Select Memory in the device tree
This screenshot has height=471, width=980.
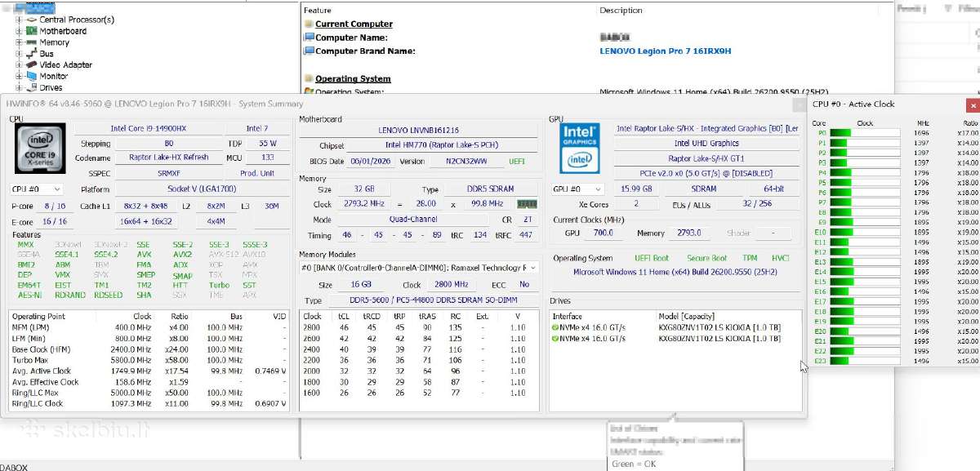point(55,42)
